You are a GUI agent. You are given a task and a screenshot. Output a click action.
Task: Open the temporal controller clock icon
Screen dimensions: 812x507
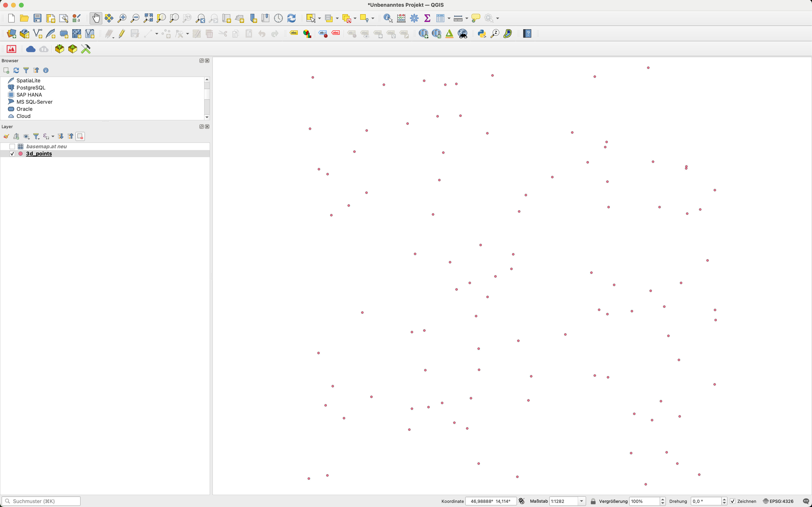pos(278,18)
